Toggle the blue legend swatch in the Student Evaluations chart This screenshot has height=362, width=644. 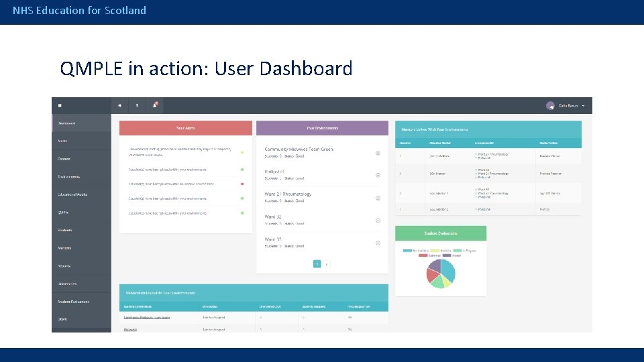click(407, 250)
